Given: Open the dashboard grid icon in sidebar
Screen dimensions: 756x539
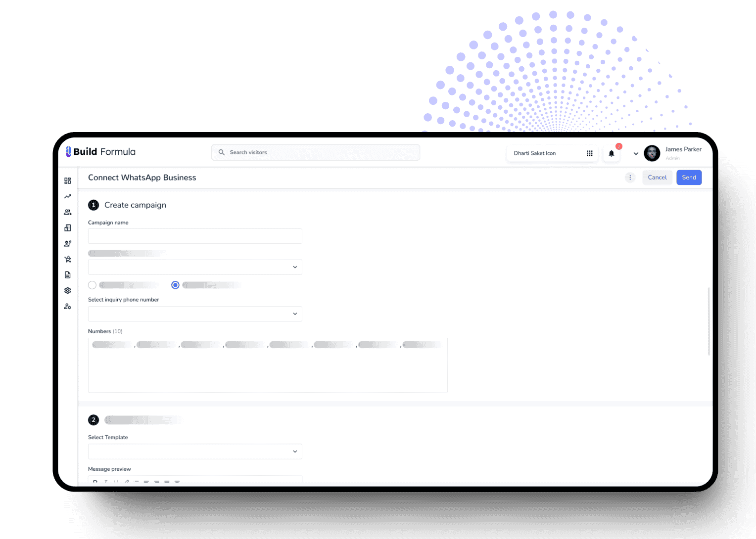Looking at the screenshot, I should (x=68, y=181).
